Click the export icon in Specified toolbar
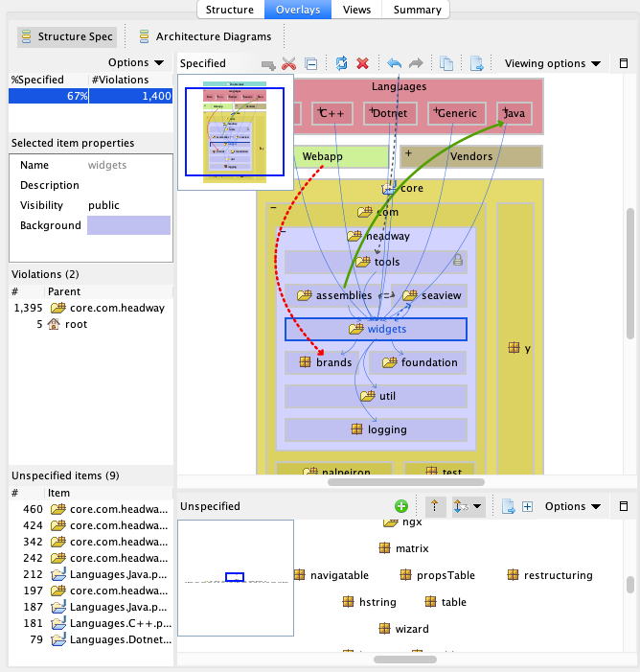The width and height of the screenshot is (640, 672). [x=477, y=64]
